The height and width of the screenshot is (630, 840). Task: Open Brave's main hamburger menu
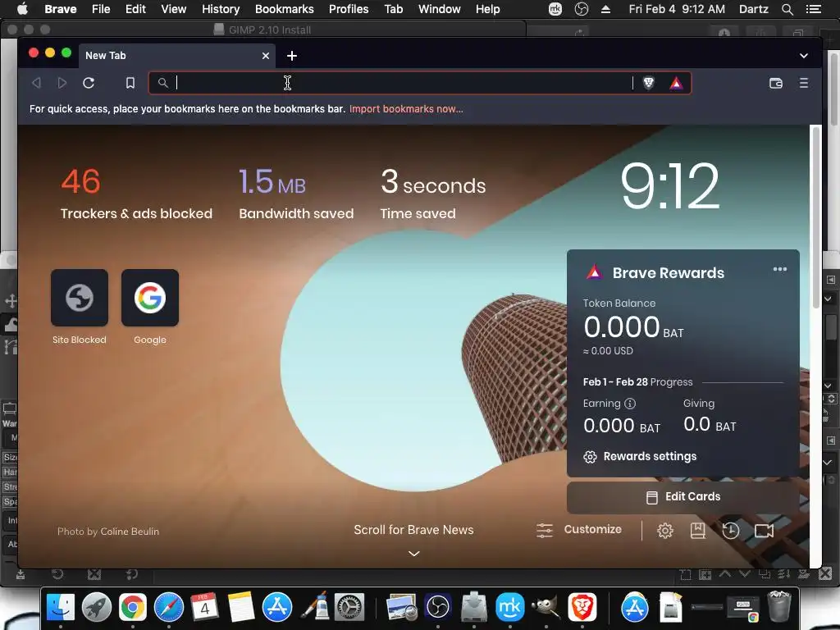click(x=804, y=83)
